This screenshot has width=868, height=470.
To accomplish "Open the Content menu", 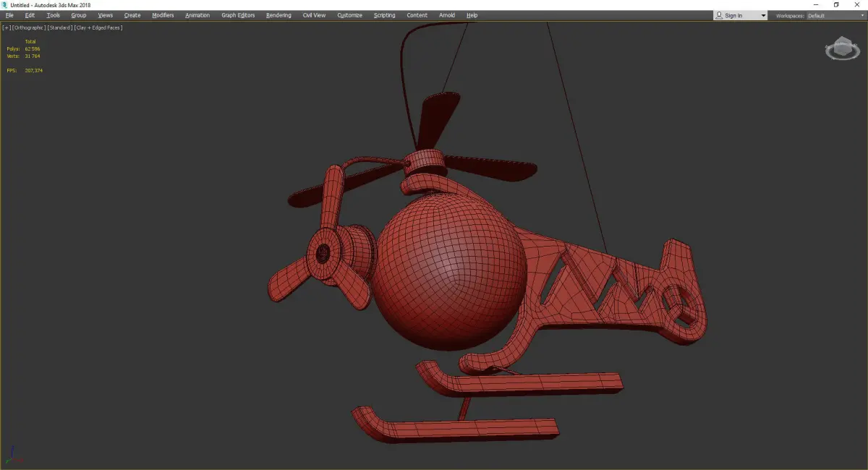I will click(x=417, y=15).
